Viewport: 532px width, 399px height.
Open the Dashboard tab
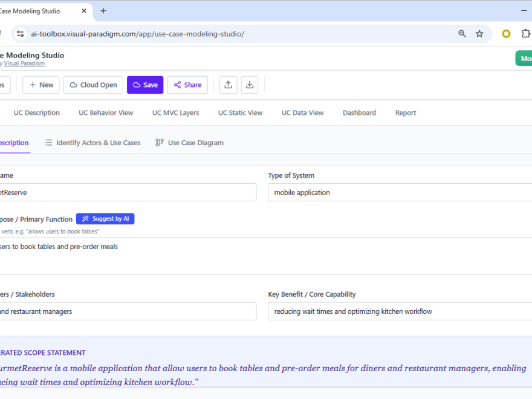(359, 112)
